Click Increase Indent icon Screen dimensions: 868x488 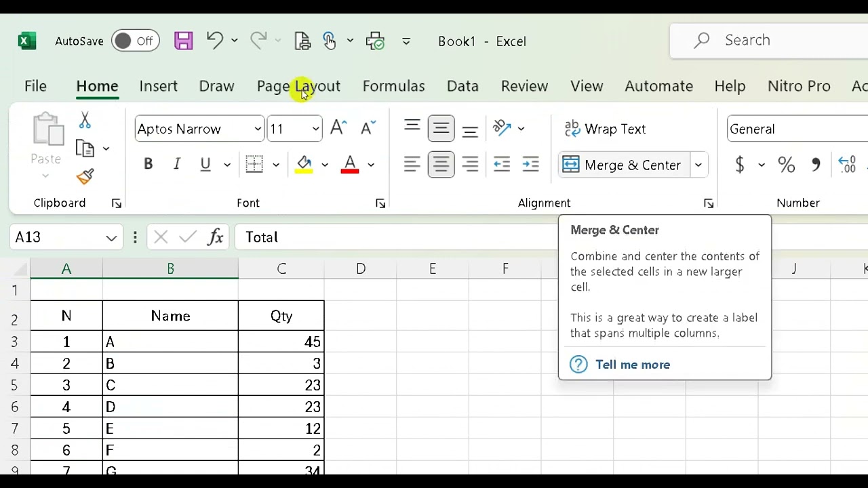click(x=531, y=164)
